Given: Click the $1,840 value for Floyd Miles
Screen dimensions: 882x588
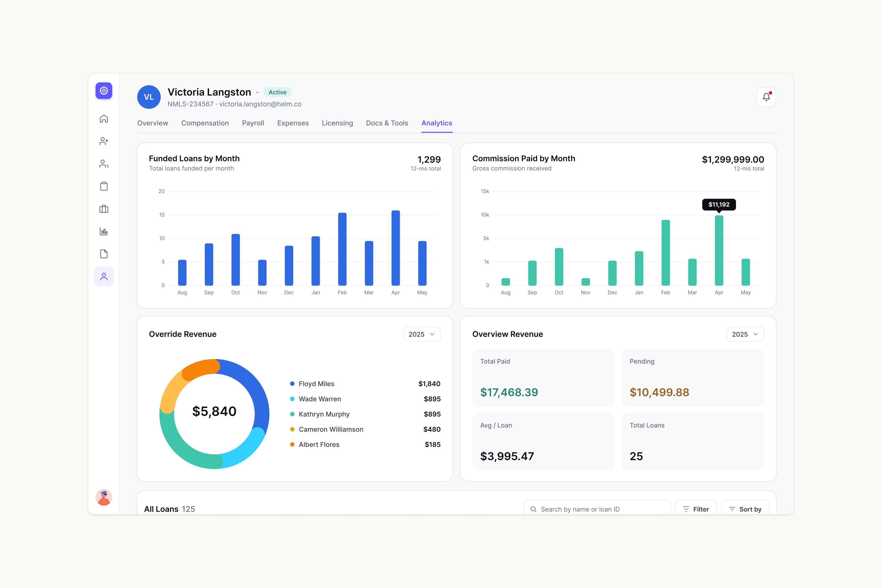Looking at the screenshot, I should click(429, 384).
